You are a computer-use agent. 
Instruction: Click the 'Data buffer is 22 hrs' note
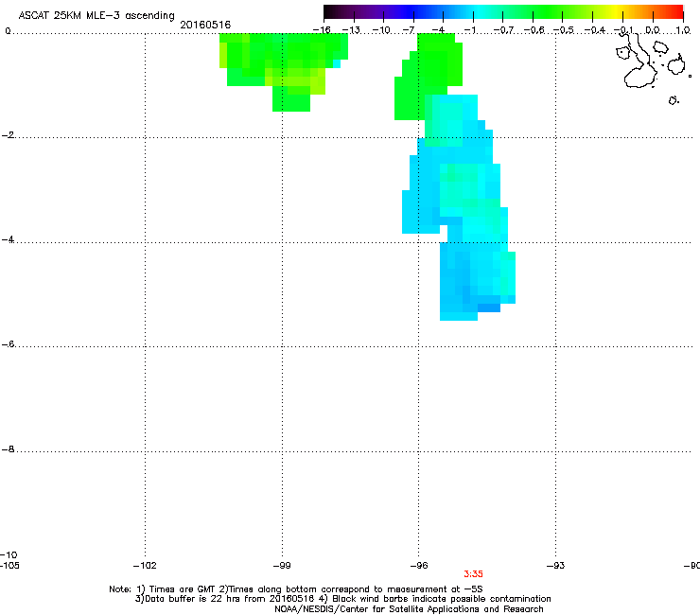click(x=342, y=599)
